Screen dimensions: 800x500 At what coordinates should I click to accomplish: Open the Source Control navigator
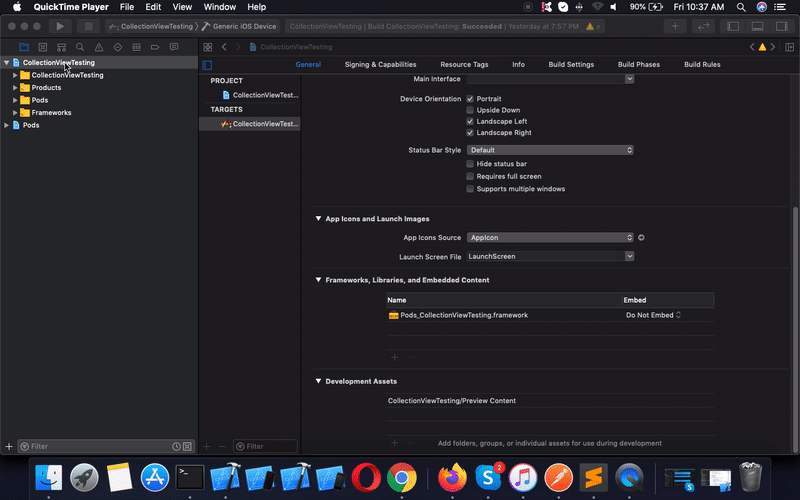point(43,47)
